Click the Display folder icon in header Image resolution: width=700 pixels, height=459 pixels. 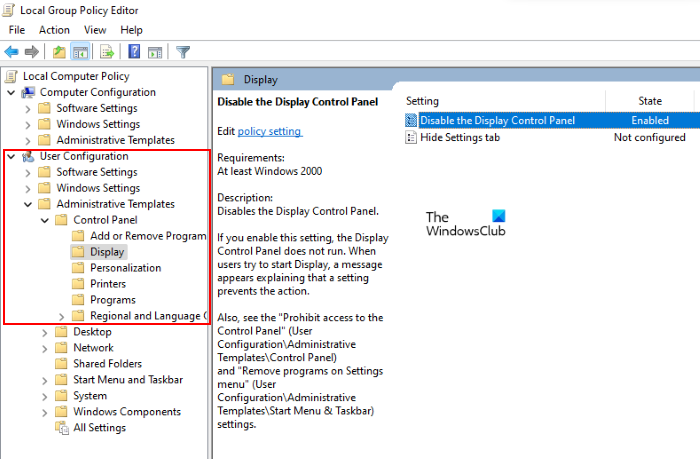[x=228, y=79]
